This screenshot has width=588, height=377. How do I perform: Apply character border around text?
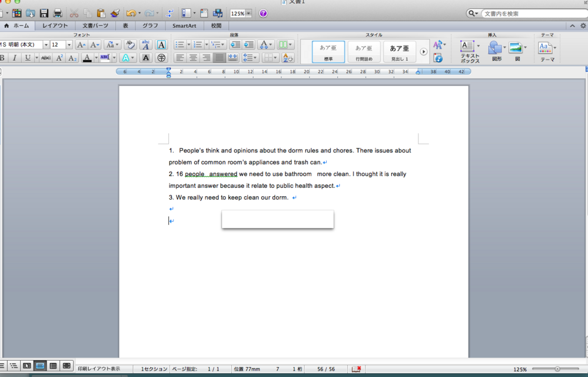161,45
